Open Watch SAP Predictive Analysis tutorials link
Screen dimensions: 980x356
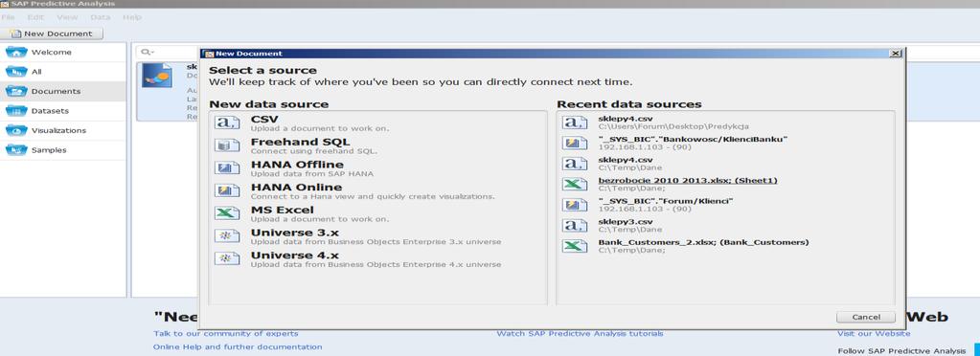[580, 334]
